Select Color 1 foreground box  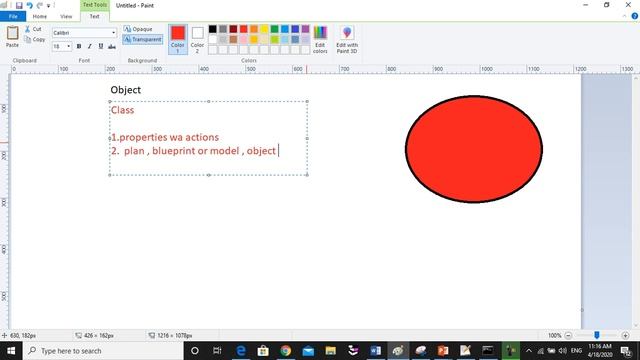178,39
